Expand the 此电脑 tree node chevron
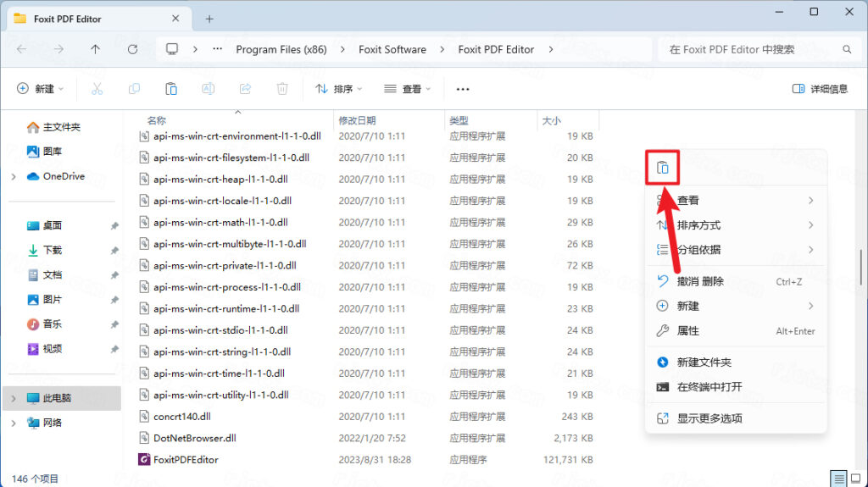Screen dimensions: 868x487 point(14,398)
